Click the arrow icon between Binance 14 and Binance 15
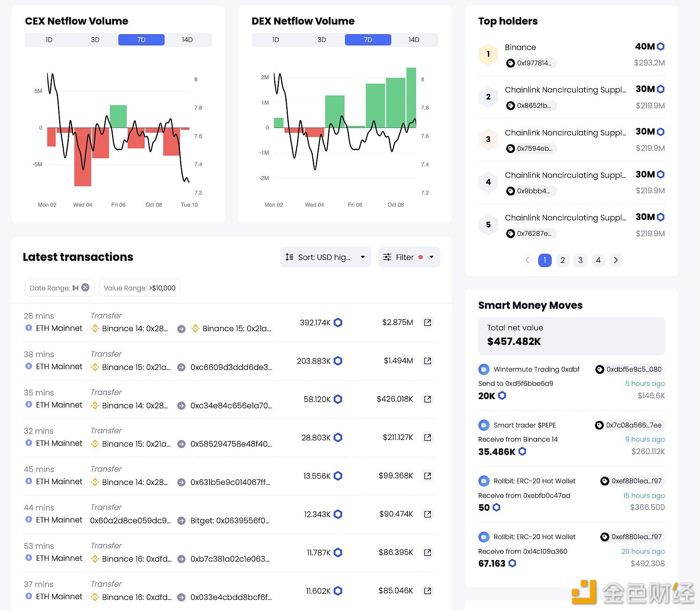The height and width of the screenshot is (610, 700). (181, 329)
